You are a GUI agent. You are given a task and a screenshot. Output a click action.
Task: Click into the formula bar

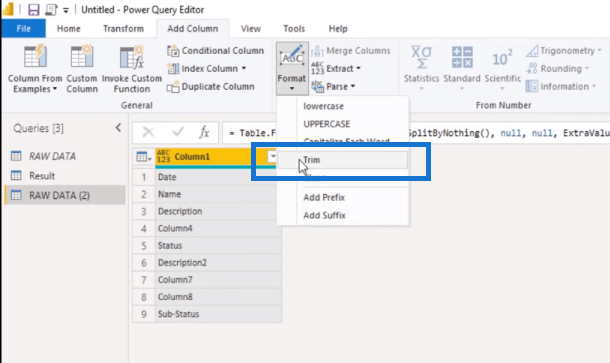416,133
